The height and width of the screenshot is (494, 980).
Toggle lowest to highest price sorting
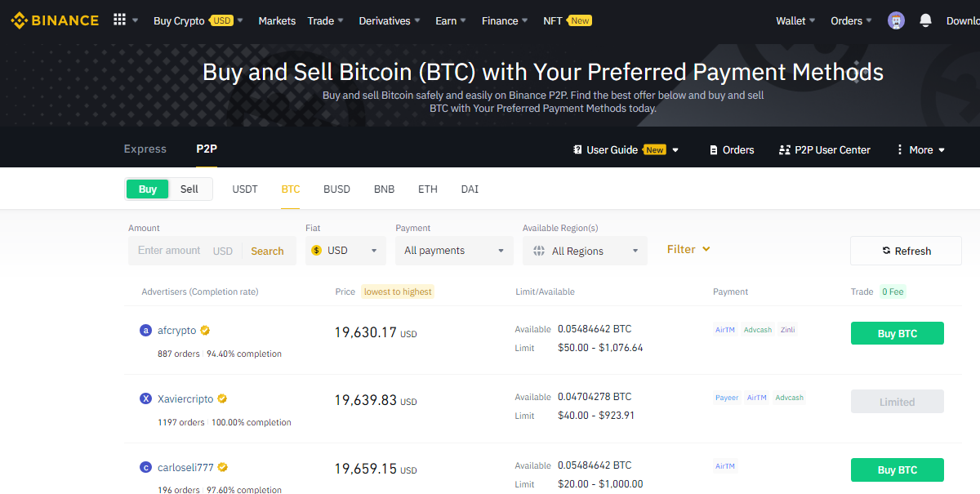point(398,292)
